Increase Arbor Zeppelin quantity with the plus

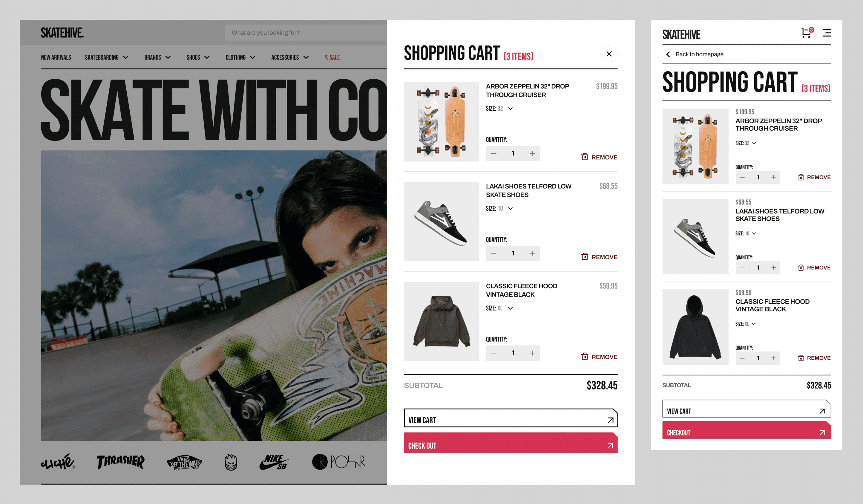[x=533, y=153]
